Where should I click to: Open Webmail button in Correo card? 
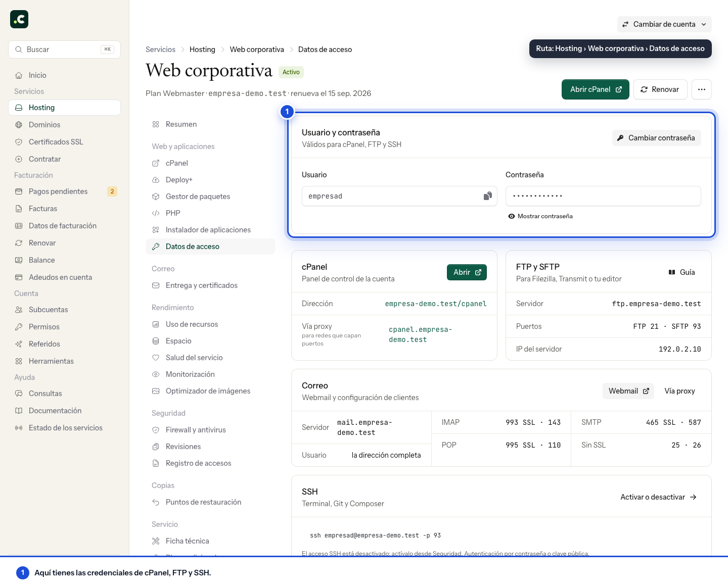click(628, 391)
